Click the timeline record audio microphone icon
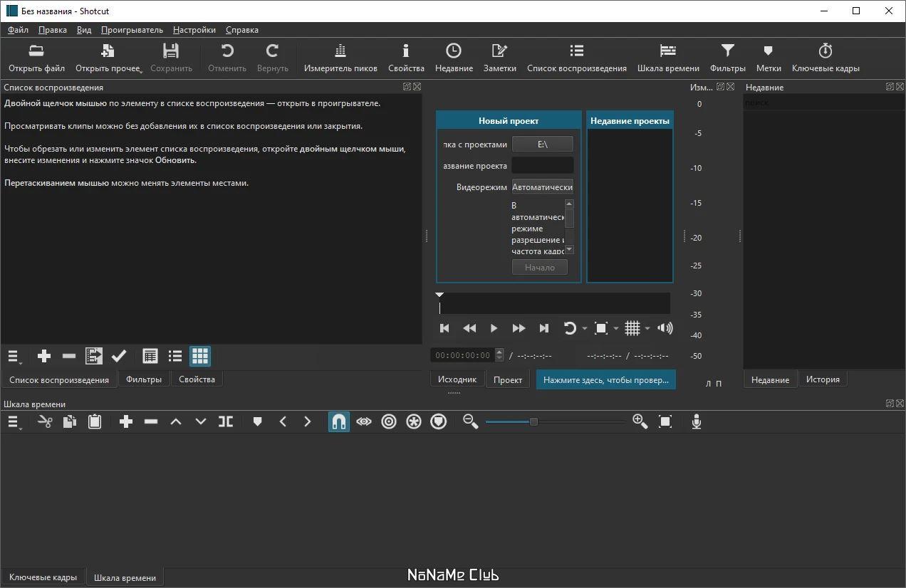 pos(697,422)
